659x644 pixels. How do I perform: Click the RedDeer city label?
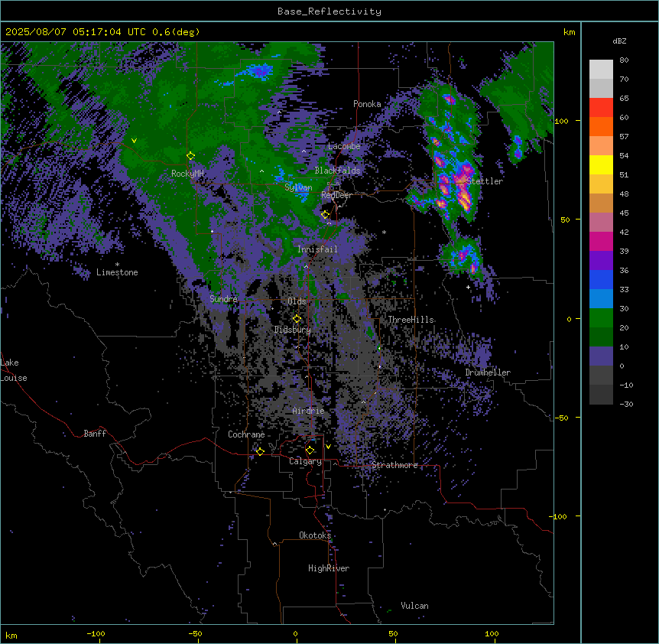click(x=336, y=195)
